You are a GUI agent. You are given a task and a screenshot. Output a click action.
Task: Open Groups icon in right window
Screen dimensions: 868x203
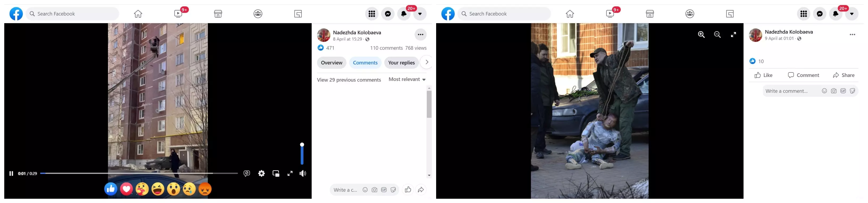coord(690,14)
